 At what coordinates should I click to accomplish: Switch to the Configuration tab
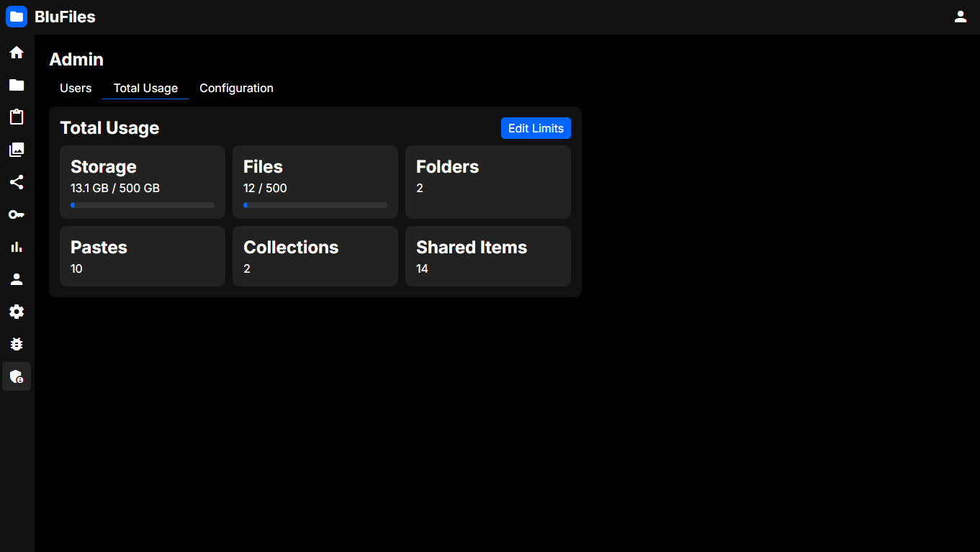(236, 88)
